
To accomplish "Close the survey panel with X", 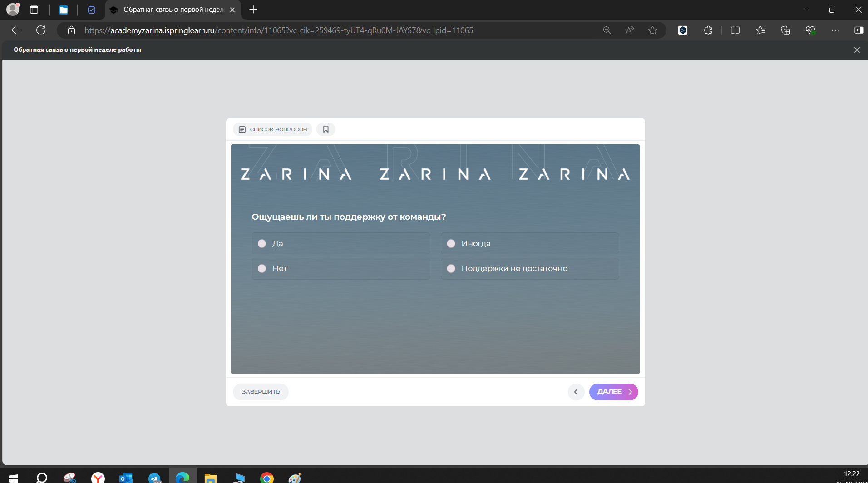I will [857, 50].
